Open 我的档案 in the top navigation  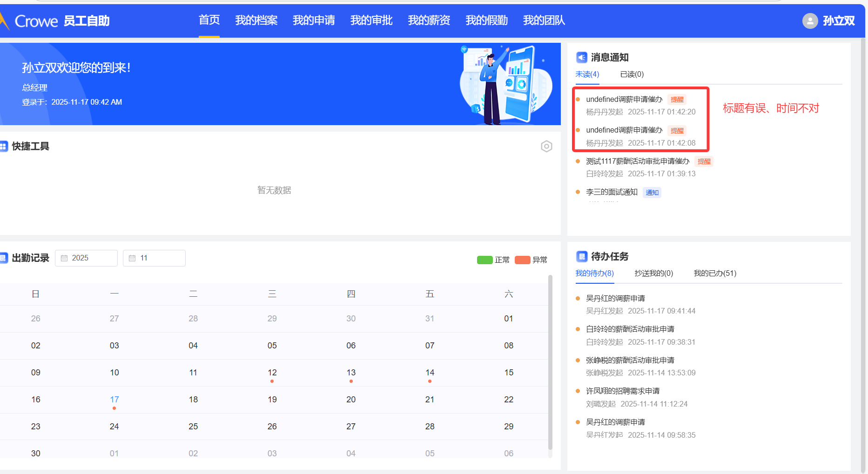pos(256,20)
